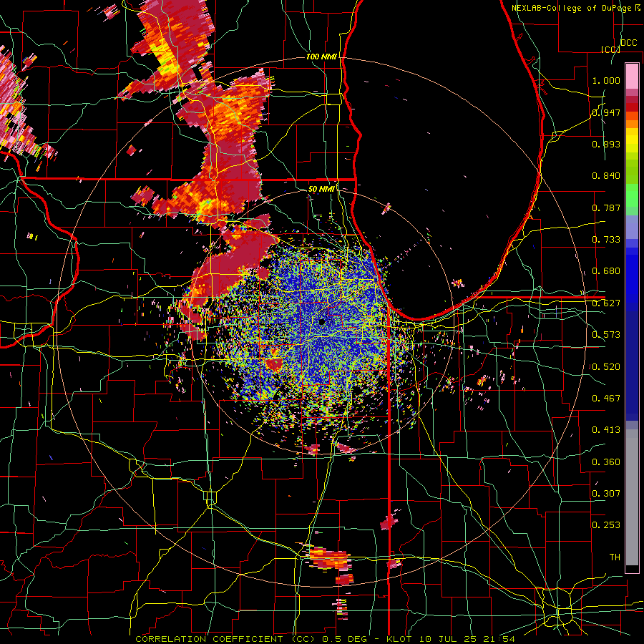Pick the pink band at the color bar top
The image size is (644, 644).
[x=632, y=76]
